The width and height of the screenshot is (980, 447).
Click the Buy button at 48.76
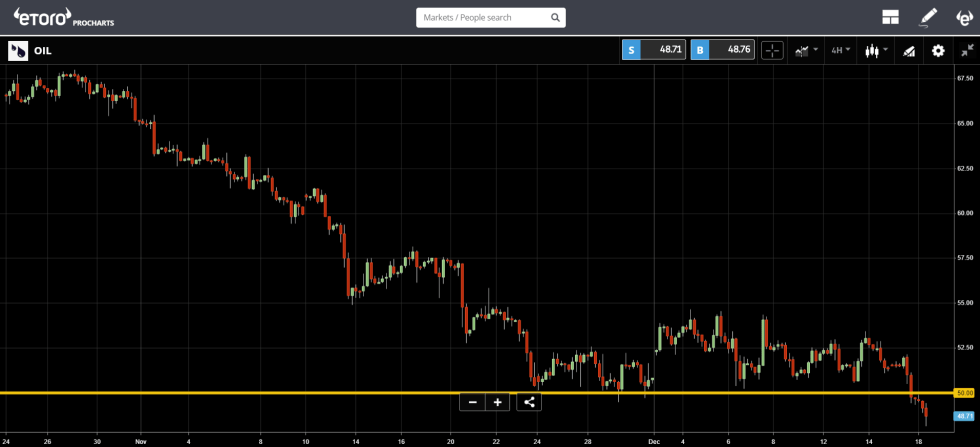722,50
